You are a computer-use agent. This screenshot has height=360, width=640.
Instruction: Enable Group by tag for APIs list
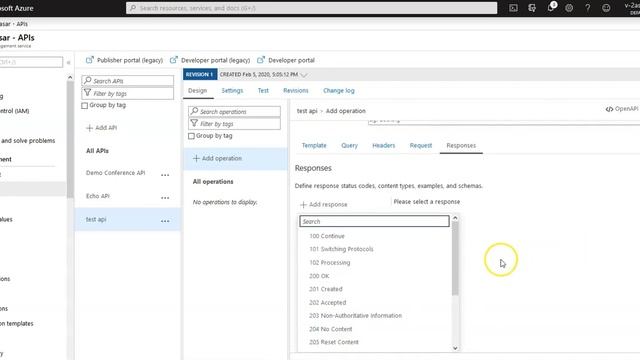click(84, 105)
